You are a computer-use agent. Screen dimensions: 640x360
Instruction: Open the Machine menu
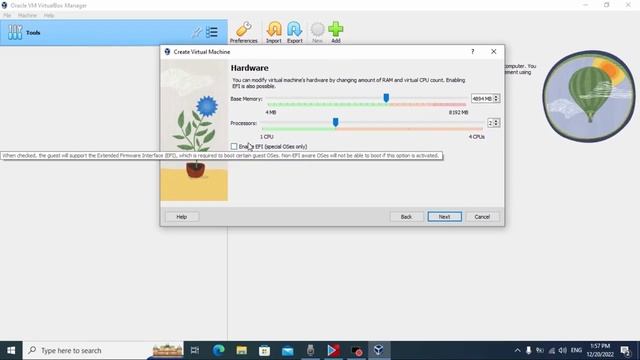pyautogui.click(x=27, y=16)
